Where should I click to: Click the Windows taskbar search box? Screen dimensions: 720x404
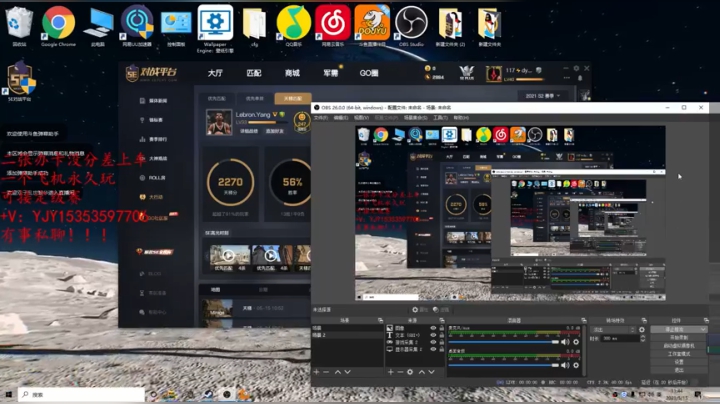[x=81, y=394]
